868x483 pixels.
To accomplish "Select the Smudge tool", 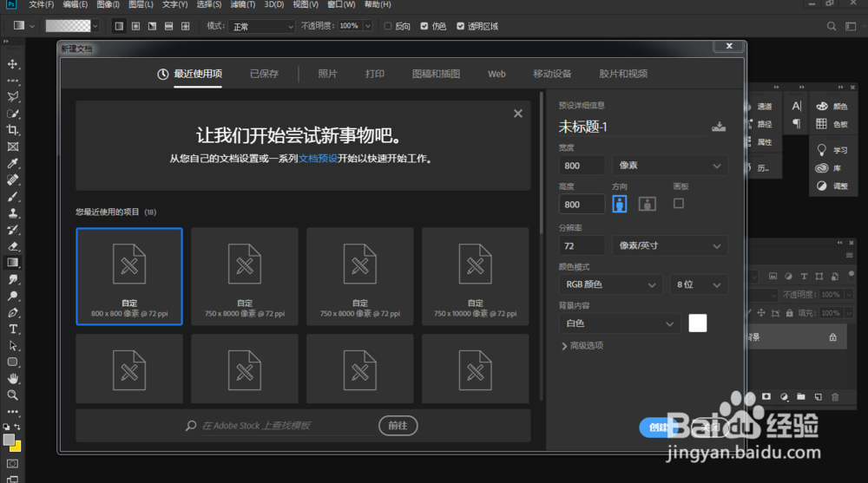I will tap(13, 279).
